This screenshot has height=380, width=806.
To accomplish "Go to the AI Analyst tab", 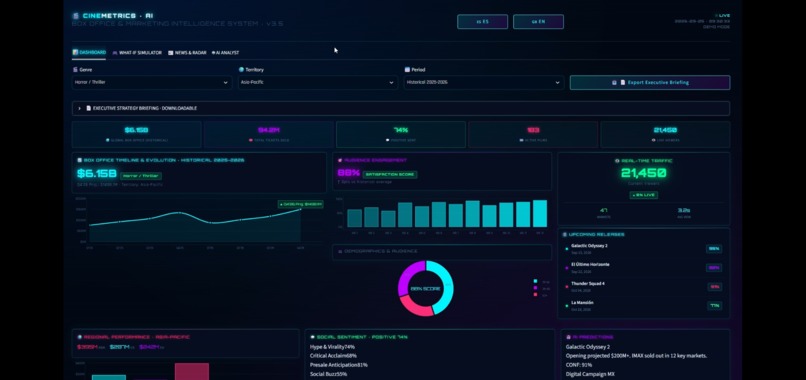I will [225, 52].
